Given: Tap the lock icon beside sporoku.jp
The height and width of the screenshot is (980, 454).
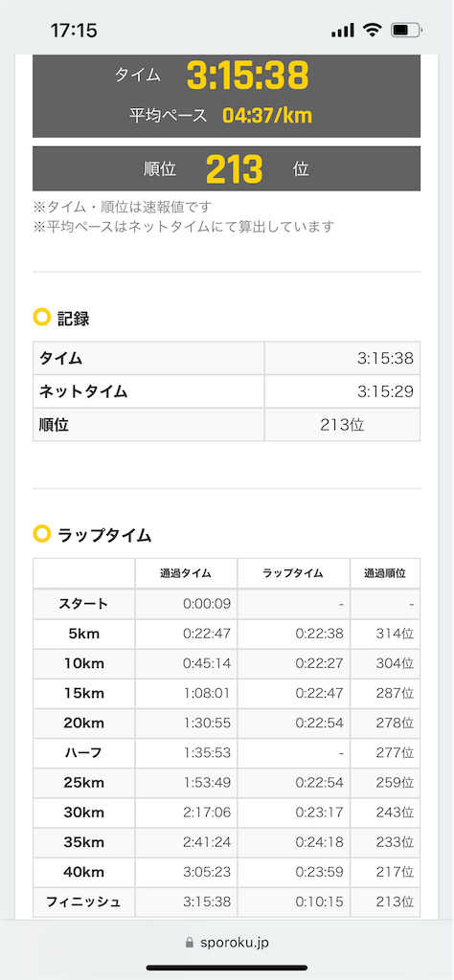Looking at the screenshot, I should [x=190, y=942].
